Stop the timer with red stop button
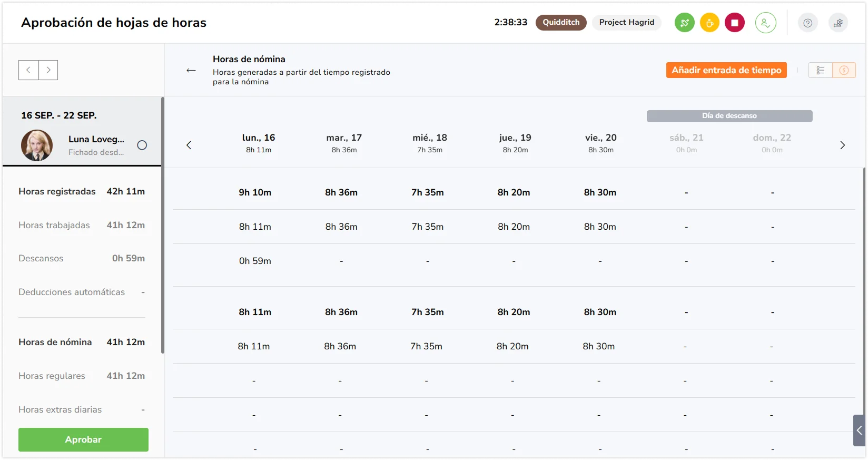The width and height of the screenshot is (868, 460). point(735,23)
